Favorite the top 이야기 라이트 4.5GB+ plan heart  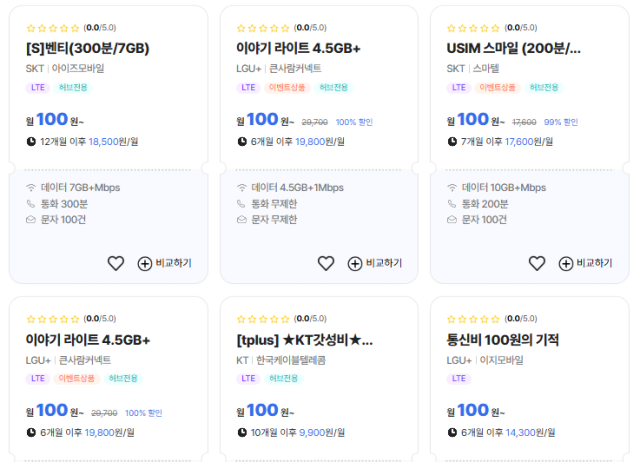pos(326,263)
